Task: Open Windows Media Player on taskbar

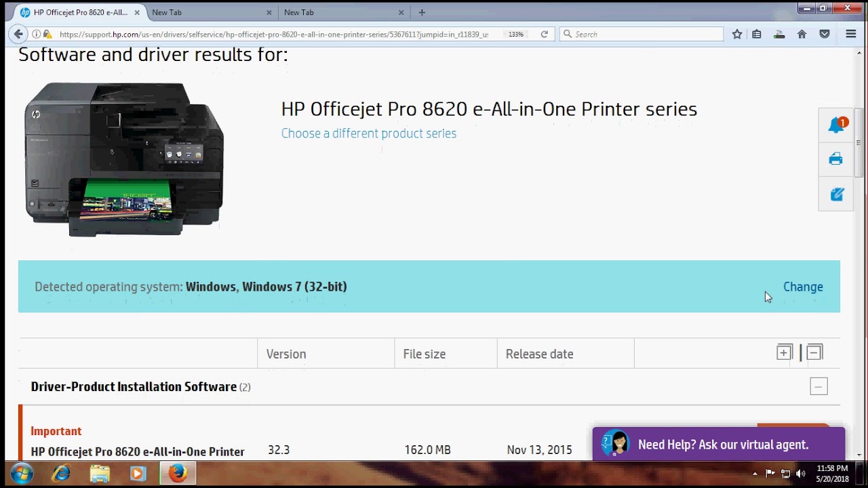Action: coord(138,473)
